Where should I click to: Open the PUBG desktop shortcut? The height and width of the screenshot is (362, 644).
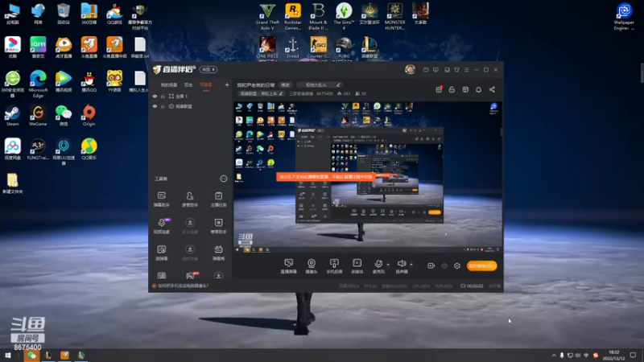(x=344, y=47)
